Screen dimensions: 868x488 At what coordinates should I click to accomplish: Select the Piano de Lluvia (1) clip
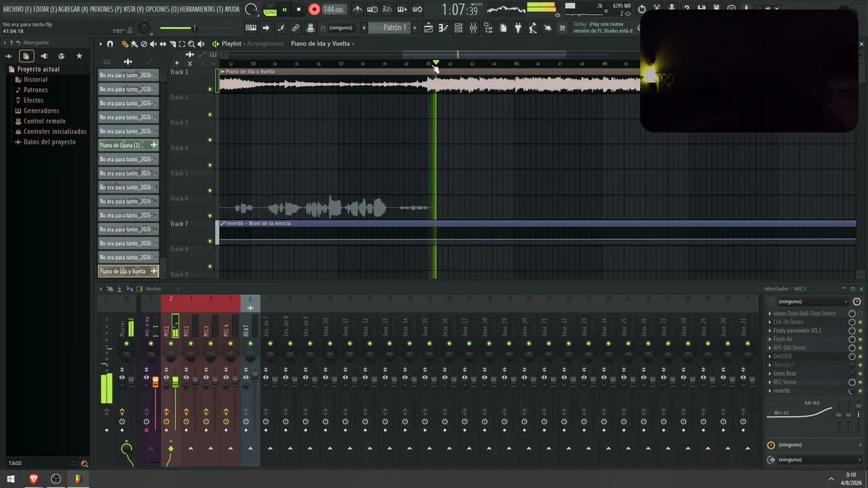128,145
